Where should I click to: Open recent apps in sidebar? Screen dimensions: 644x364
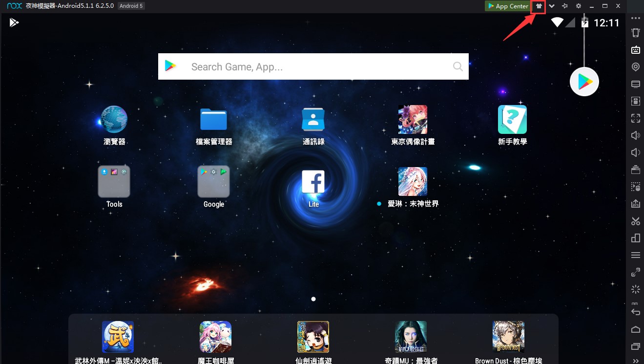pos(636,346)
